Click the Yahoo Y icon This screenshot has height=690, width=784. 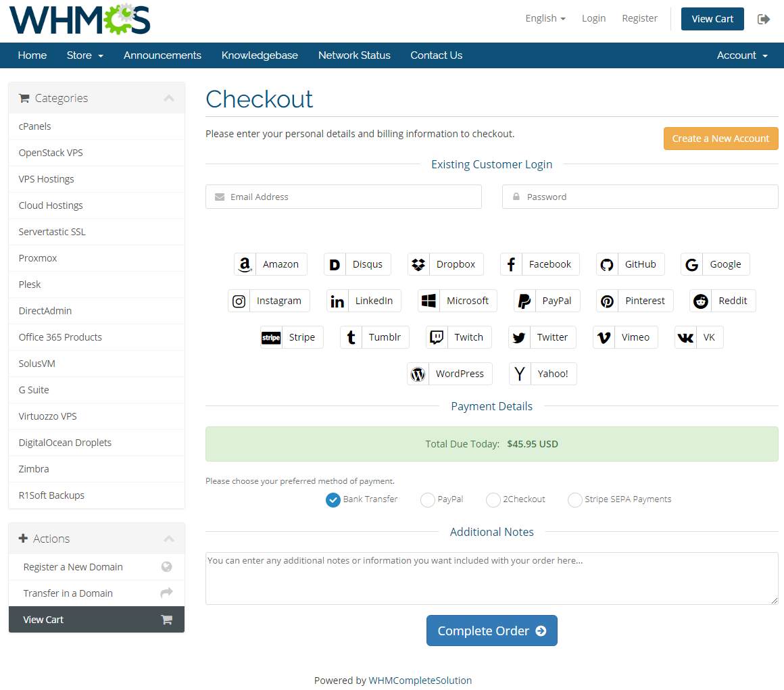pos(520,374)
